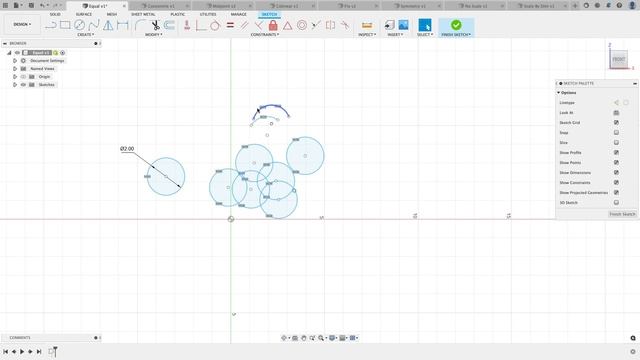Toggle visibility of the Origin folder

[x=23, y=77]
